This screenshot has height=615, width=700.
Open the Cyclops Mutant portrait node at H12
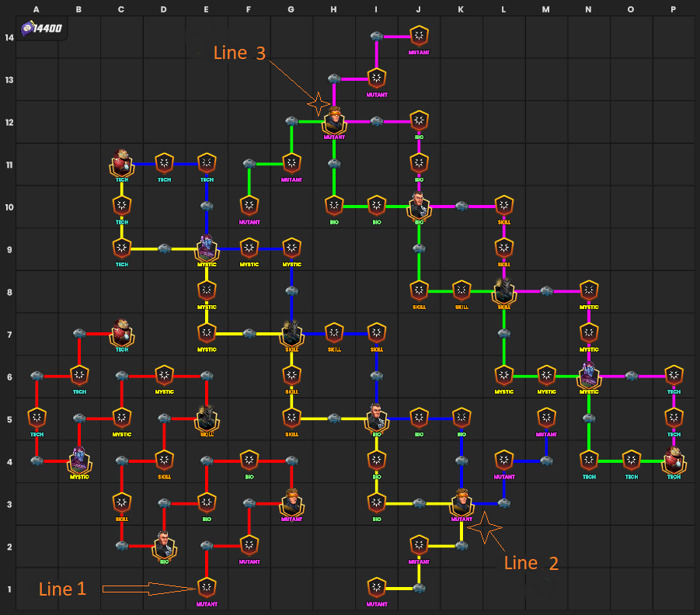(x=334, y=120)
